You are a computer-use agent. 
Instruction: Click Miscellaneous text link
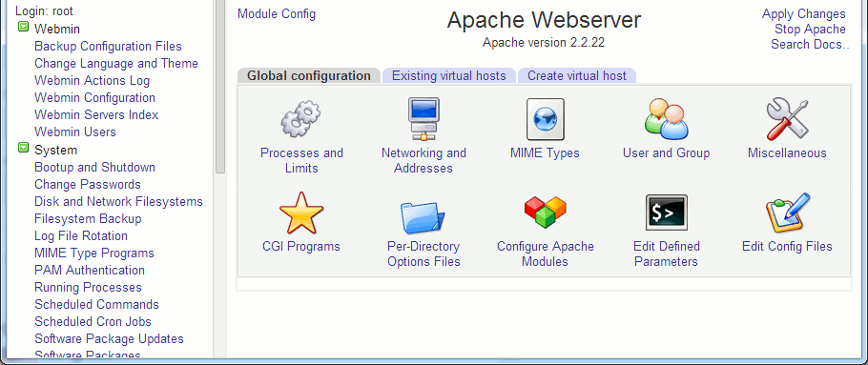(x=787, y=152)
